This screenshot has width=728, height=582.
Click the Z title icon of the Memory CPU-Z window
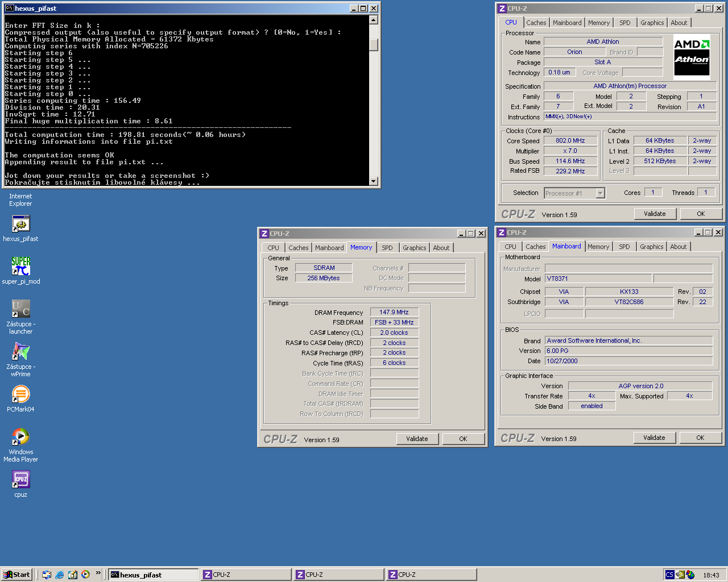[x=264, y=233]
